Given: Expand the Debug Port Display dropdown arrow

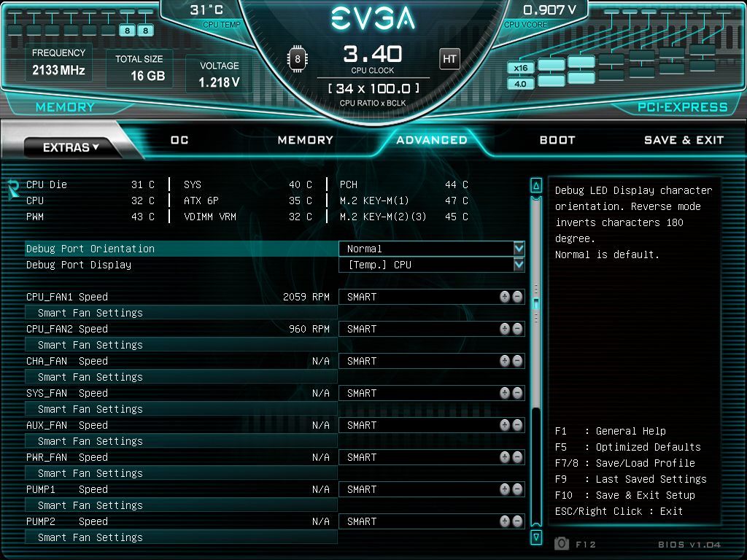Looking at the screenshot, I should click(519, 264).
